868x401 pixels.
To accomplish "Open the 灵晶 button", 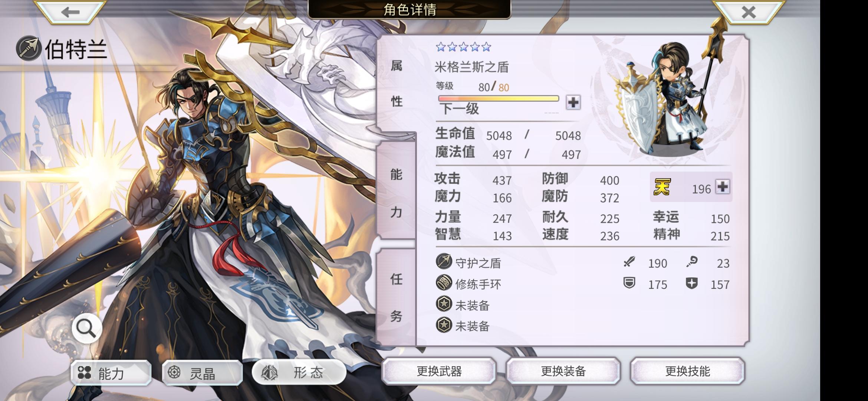I will coord(202,373).
